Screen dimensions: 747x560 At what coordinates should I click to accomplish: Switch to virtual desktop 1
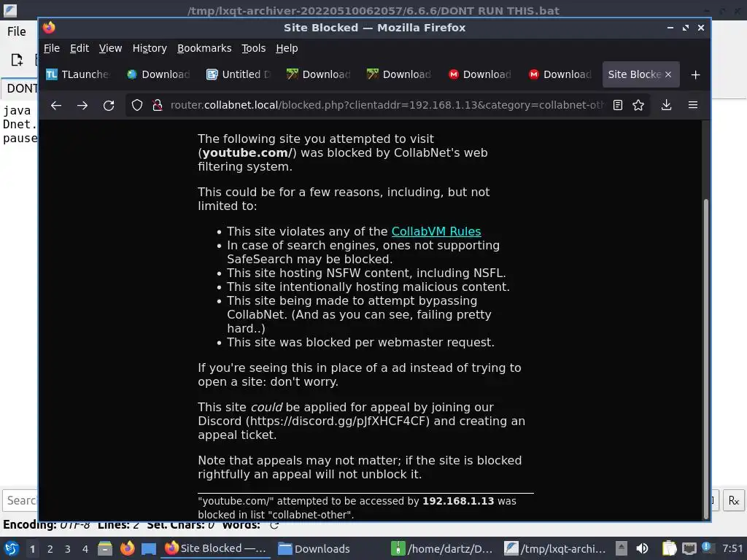point(32,549)
